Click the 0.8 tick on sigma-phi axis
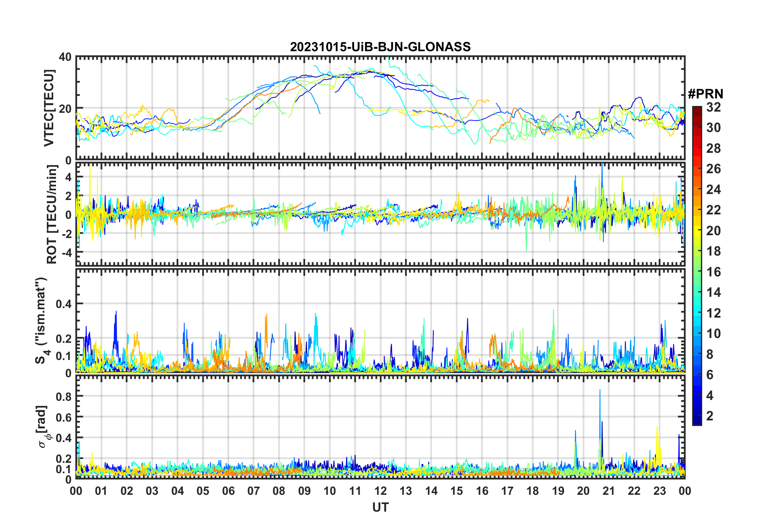The height and width of the screenshot is (532, 761). point(64,396)
